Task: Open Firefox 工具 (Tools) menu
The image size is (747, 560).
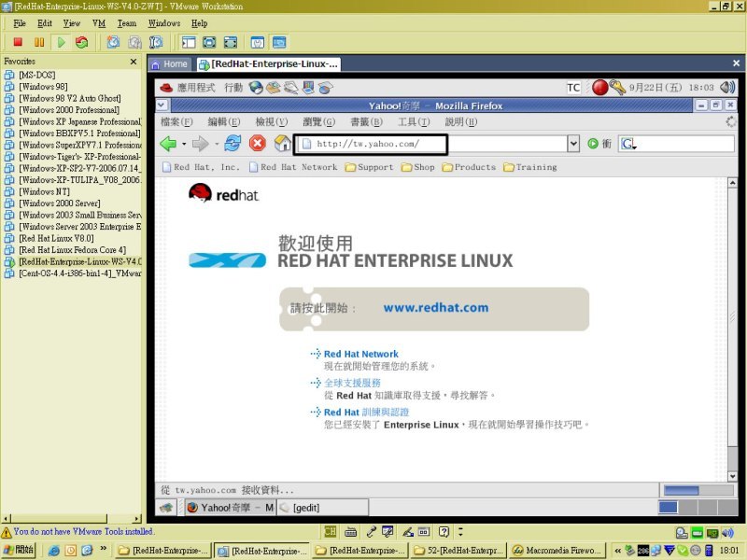Action: click(x=414, y=122)
